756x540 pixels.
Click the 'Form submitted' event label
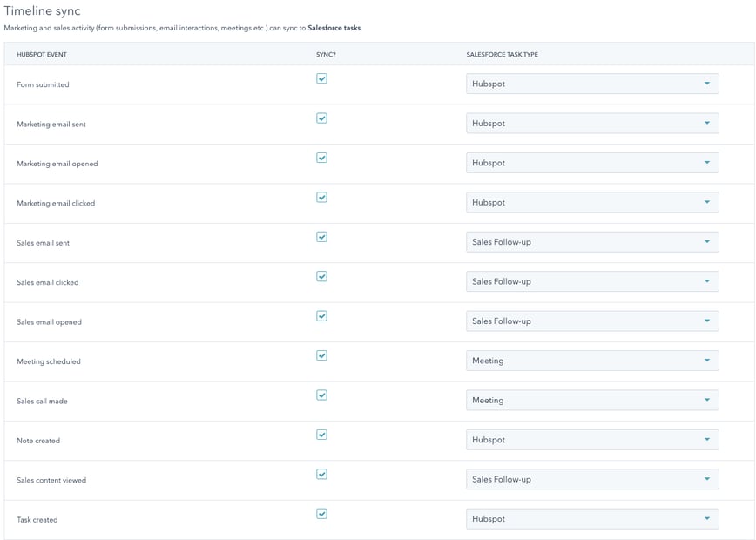(43, 84)
